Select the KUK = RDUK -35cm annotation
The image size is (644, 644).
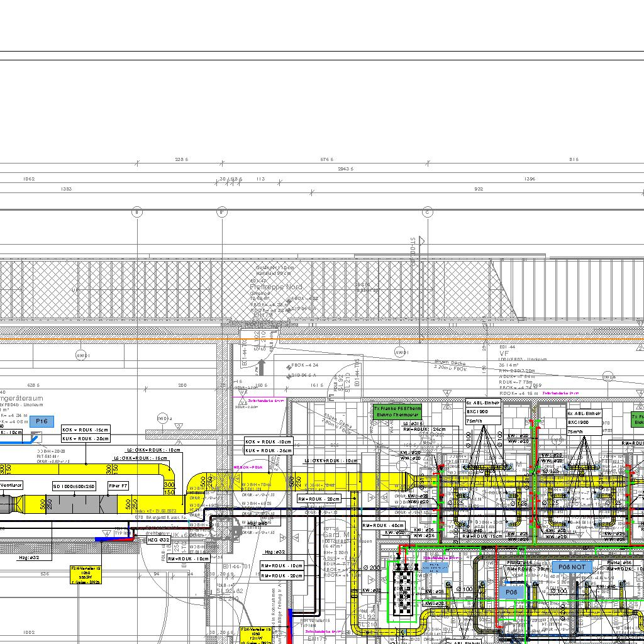click(269, 450)
